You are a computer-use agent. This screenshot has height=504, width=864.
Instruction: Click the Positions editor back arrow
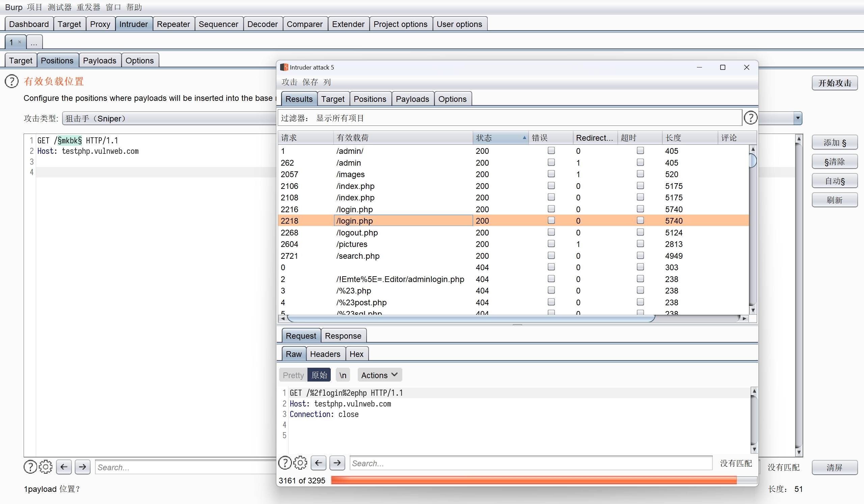(x=64, y=467)
